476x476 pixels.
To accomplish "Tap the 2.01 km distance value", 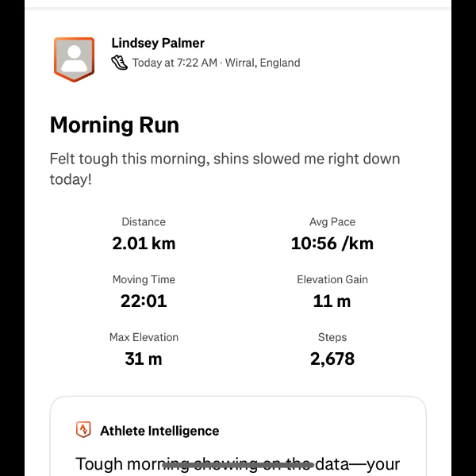I will [x=144, y=244].
